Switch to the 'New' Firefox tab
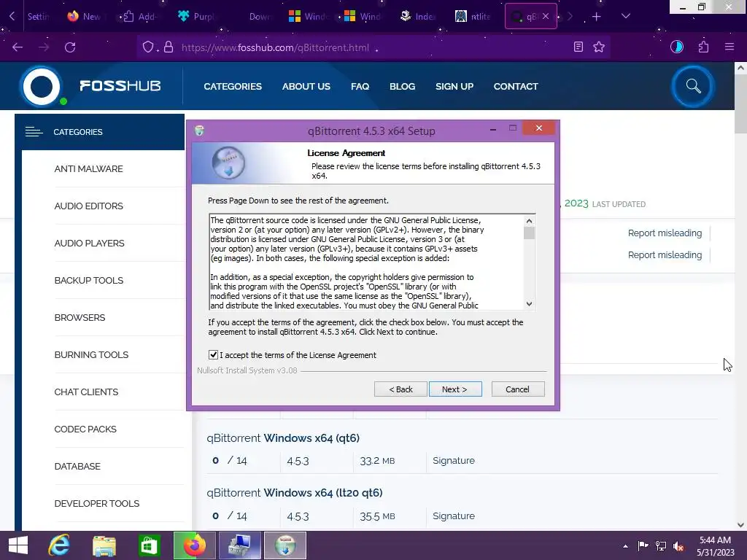 coord(84,17)
